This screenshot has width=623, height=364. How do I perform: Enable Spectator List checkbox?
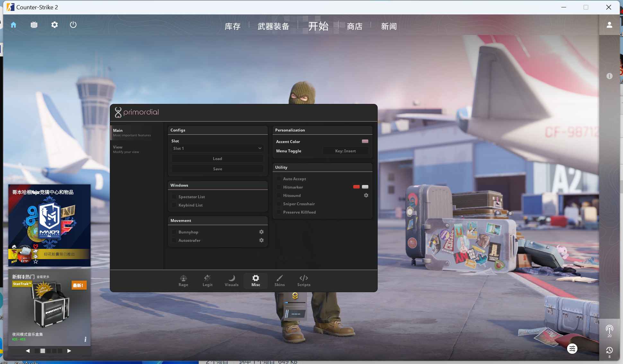point(174,197)
